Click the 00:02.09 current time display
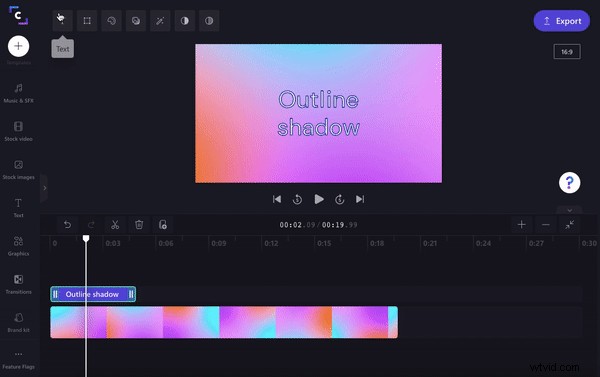600x377 pixels. [297, 225]
